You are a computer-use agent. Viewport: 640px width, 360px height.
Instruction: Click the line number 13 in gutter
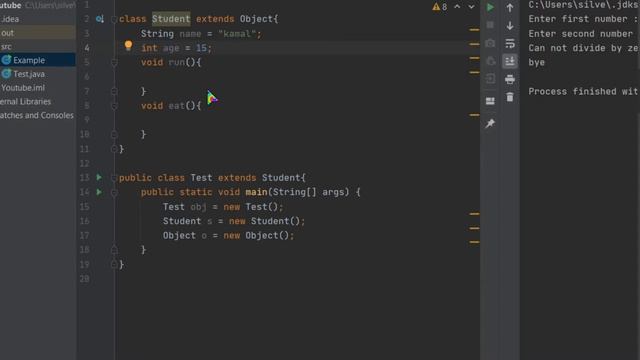click(x=84, y=178)
